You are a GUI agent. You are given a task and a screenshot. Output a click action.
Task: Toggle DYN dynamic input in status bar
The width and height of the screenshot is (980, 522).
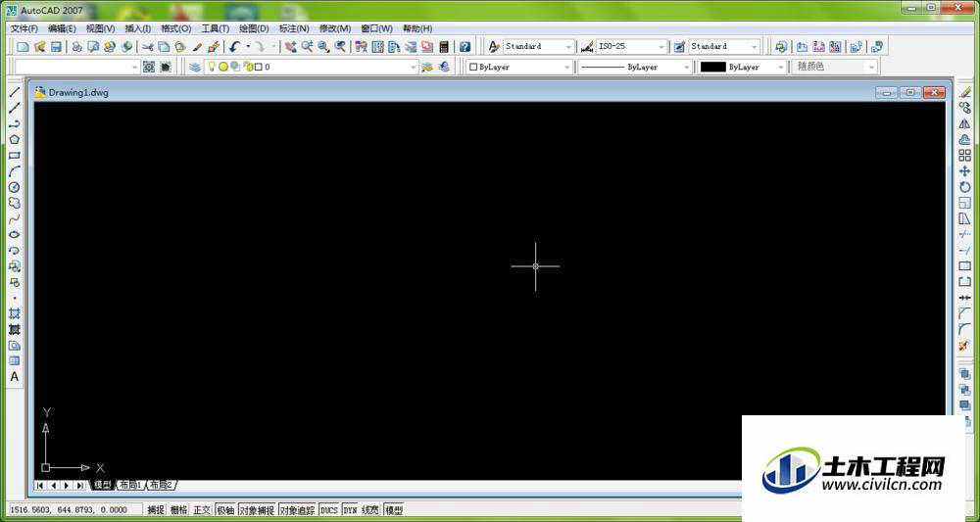pos(350,510)
